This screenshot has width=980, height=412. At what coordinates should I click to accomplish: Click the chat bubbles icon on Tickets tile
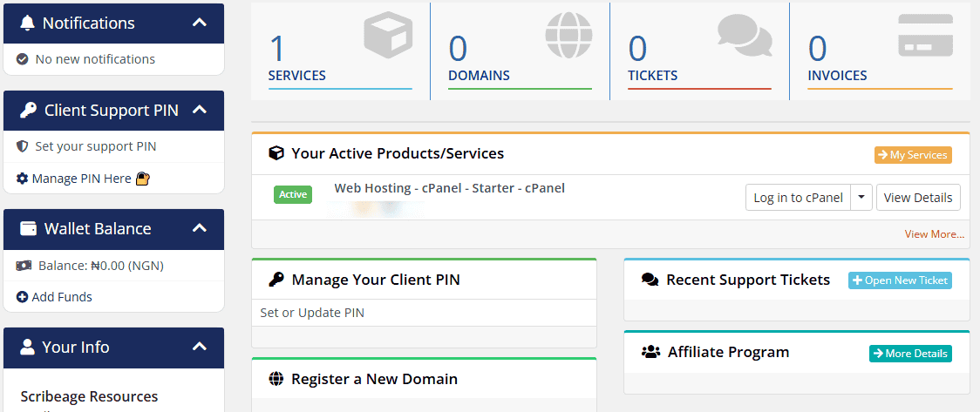pyautogui.click(x=745, y=35)
